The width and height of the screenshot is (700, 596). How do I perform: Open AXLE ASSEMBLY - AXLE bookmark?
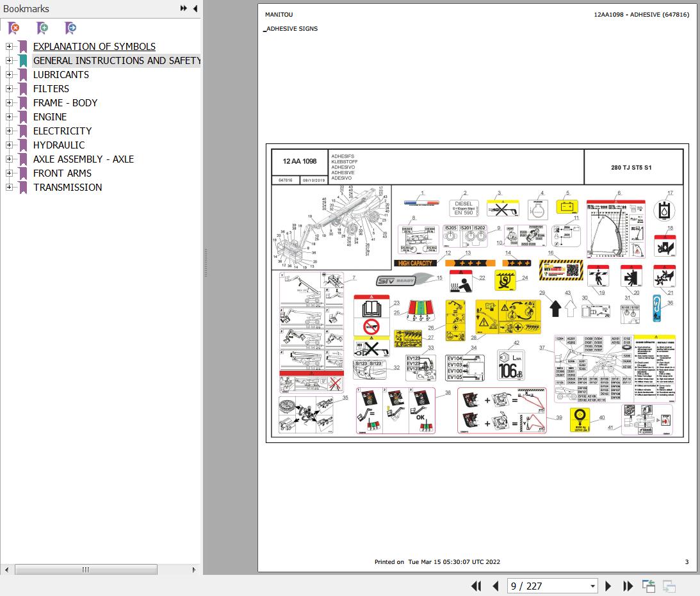(83, 159)
